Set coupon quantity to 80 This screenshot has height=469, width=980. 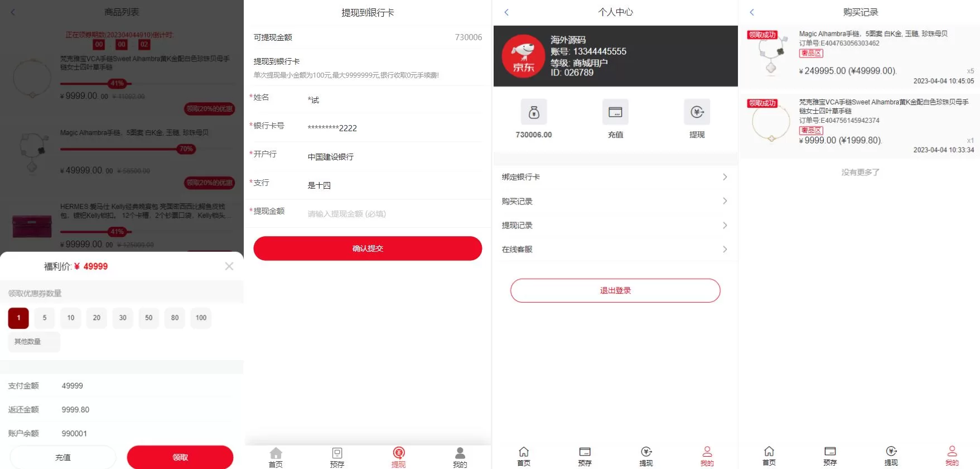coord(175,318)
